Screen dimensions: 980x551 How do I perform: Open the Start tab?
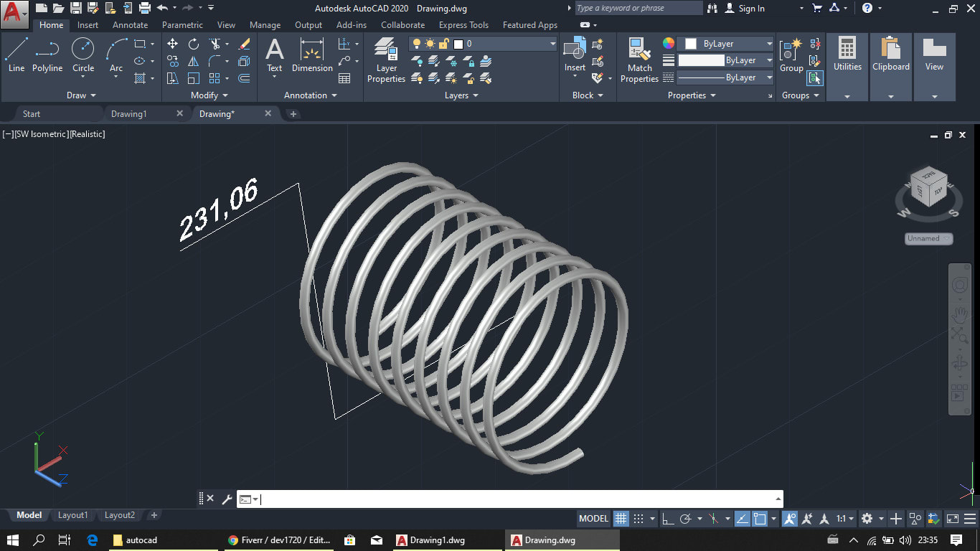(32, 114)
